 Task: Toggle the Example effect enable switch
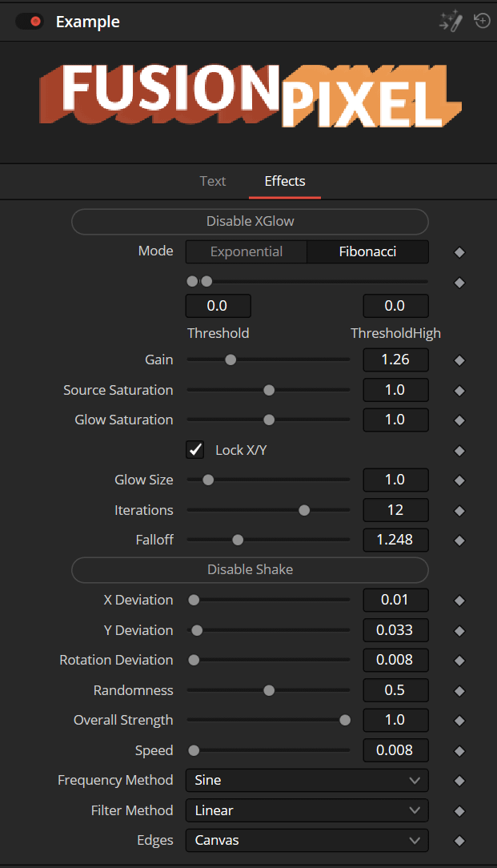30,22
